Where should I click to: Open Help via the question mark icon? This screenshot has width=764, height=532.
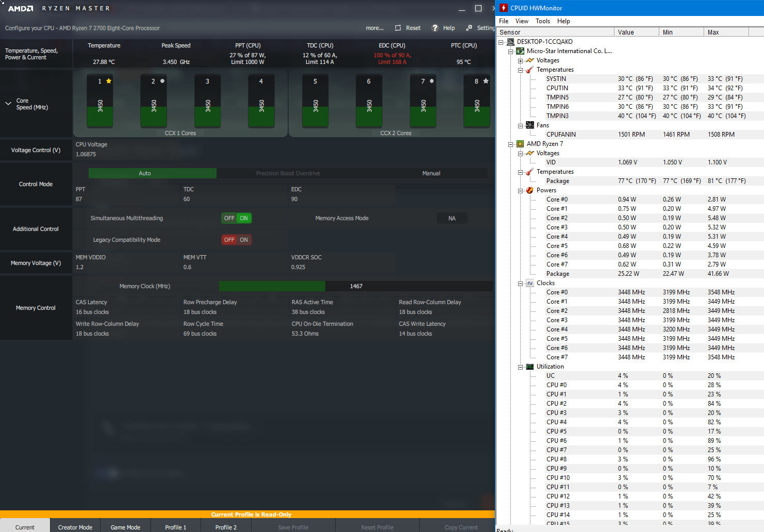[x=435, y=28]
